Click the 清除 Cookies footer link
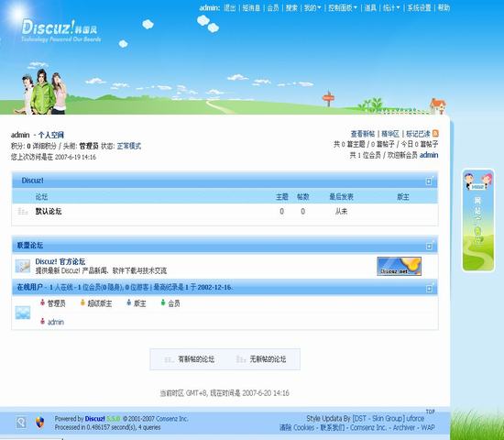Screen dimensions: 504x440 (x=297, y=427)
